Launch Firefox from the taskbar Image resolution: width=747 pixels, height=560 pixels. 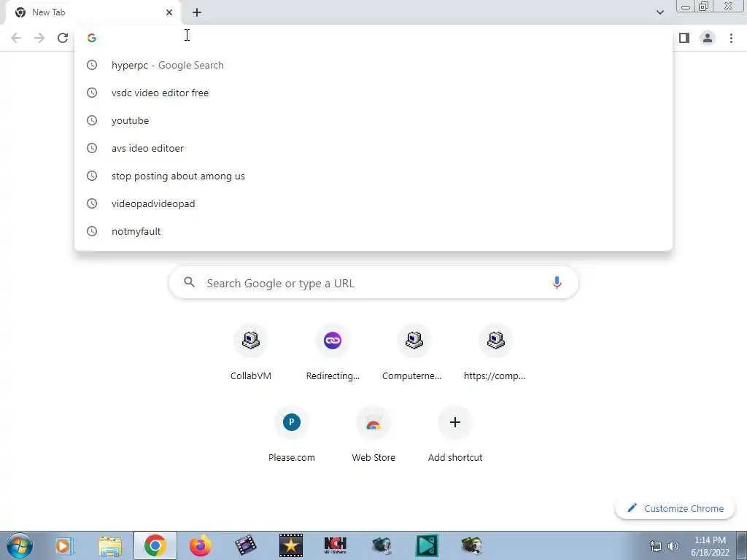click(200, 545)
